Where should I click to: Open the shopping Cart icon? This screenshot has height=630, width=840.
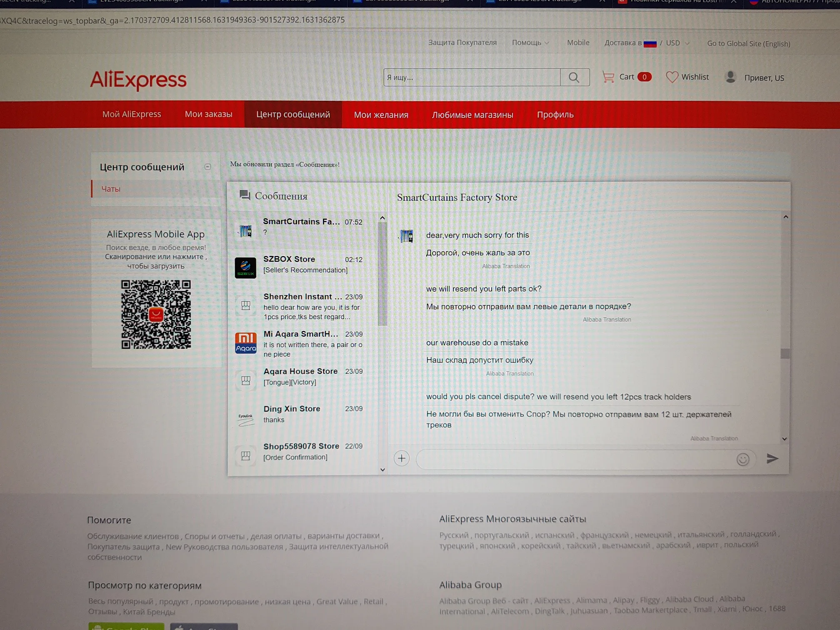point(608,77)
